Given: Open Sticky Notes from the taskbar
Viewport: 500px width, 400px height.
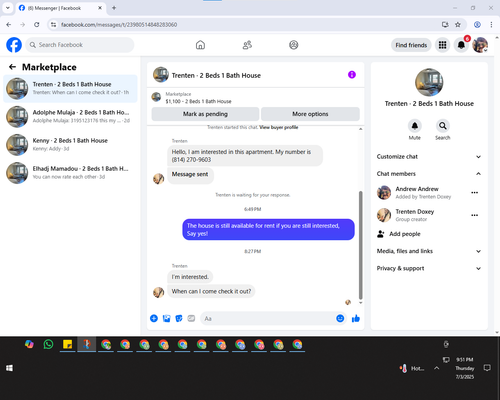Looking at the screenshot, I should 68,344.
